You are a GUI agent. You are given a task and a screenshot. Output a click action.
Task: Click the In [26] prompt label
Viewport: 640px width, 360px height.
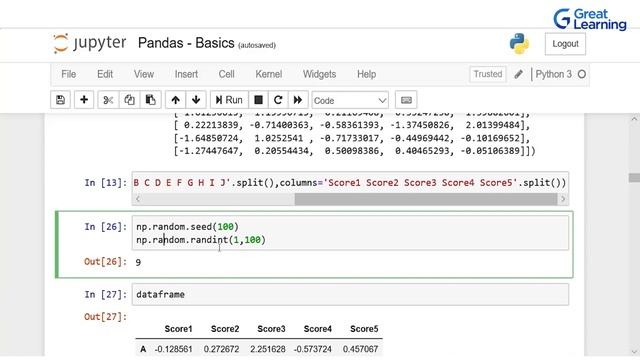[106, 227]
